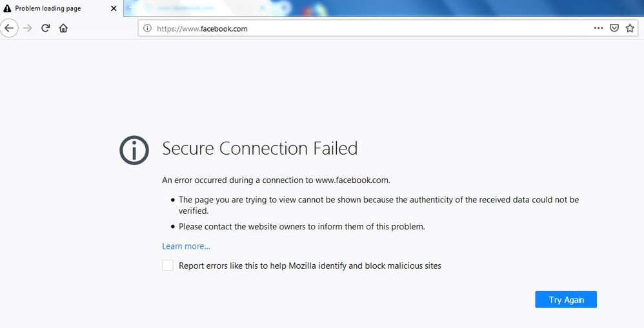Click the authenticity error bullet text
The height and width of the screenshot is (328, 644).
378,200
